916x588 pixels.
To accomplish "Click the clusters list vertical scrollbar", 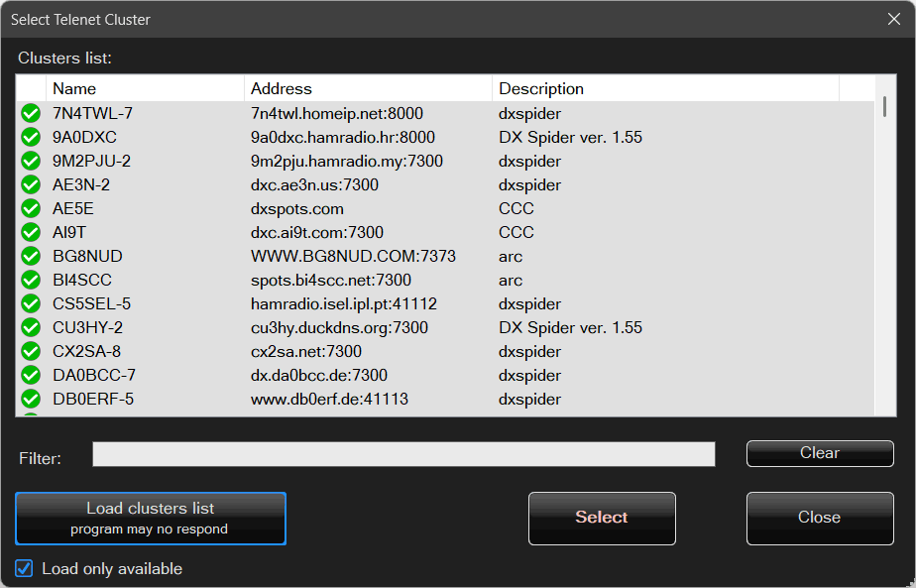I will tap(884, 248).
